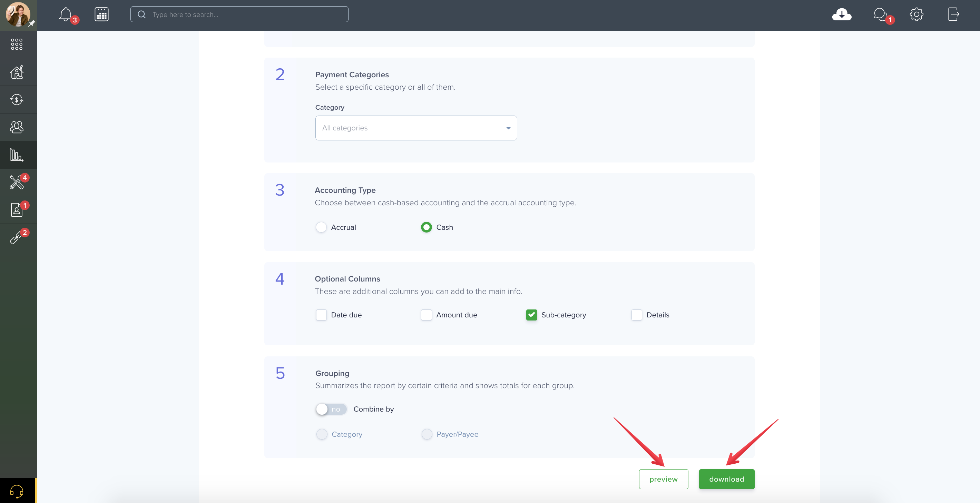Click the logout icon

tap(953, 14)
